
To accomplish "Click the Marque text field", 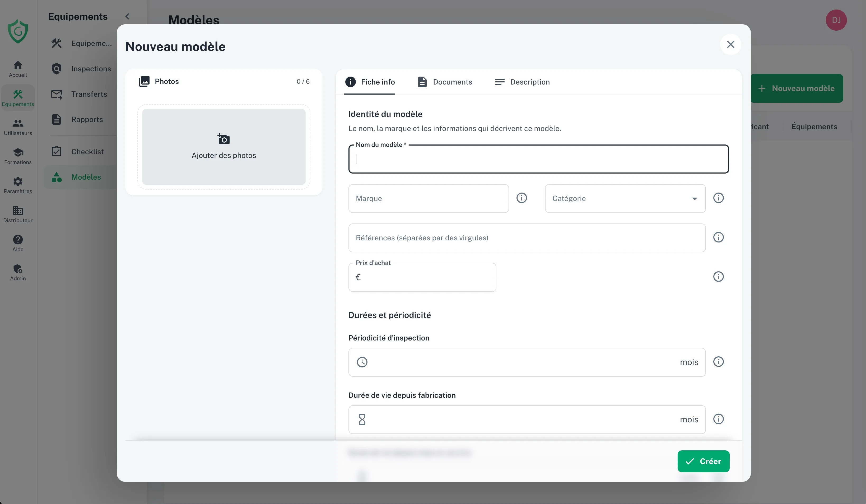I will pyautogui.click(x=429, y=199).
